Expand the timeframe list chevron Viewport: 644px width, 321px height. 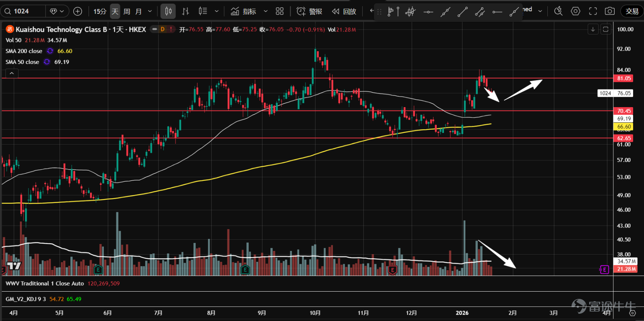click(150, 11)
